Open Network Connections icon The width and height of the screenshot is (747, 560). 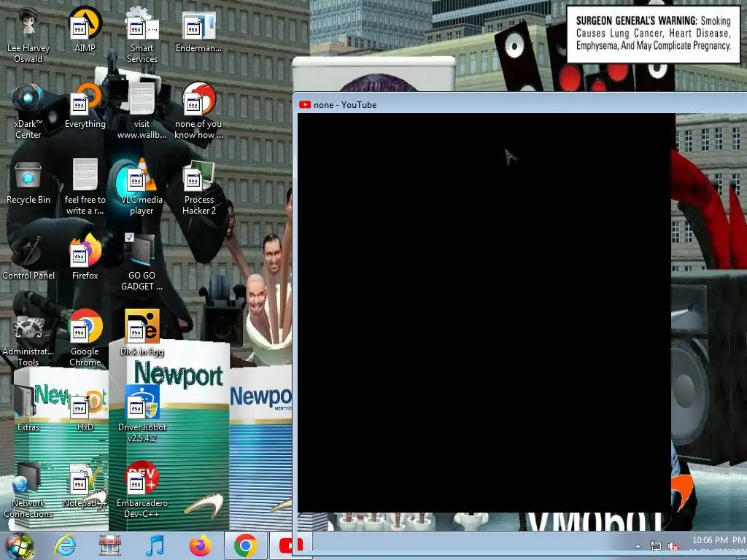click(28, 491)
